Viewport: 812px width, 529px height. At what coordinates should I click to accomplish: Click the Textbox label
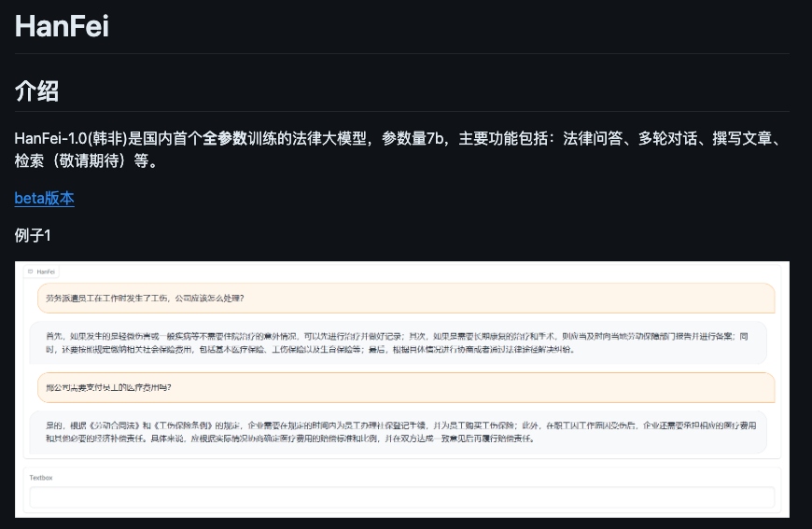coord(41,478)
